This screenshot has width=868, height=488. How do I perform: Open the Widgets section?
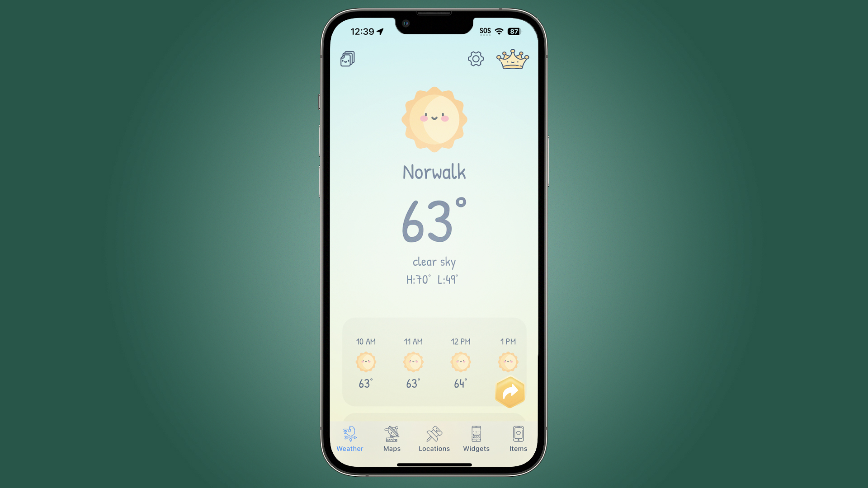pyautogui.click(x=476, y=439)
